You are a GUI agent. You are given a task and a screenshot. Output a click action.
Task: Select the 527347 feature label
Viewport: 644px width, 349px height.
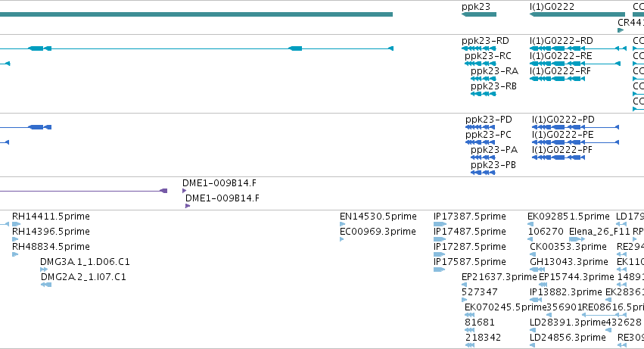(479, 292)
